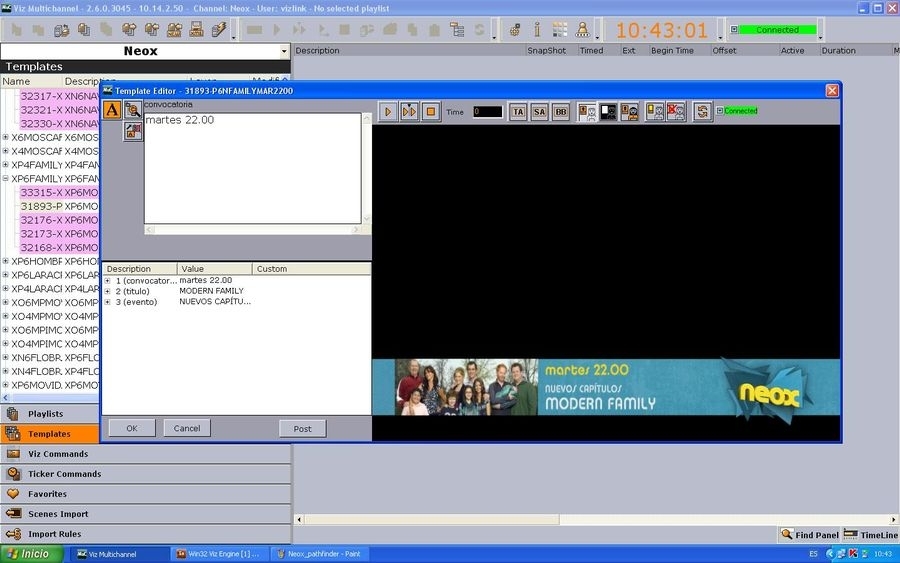Select the white-background preview mode icon
Screen dimensions: 900x563
tap(587, 111)
